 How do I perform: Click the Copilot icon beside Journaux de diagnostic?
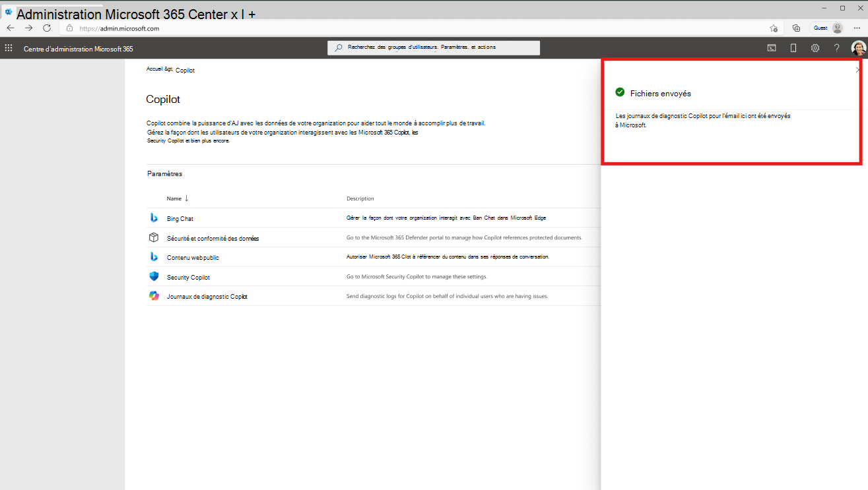pyautogui.click(x=153, y=296)
